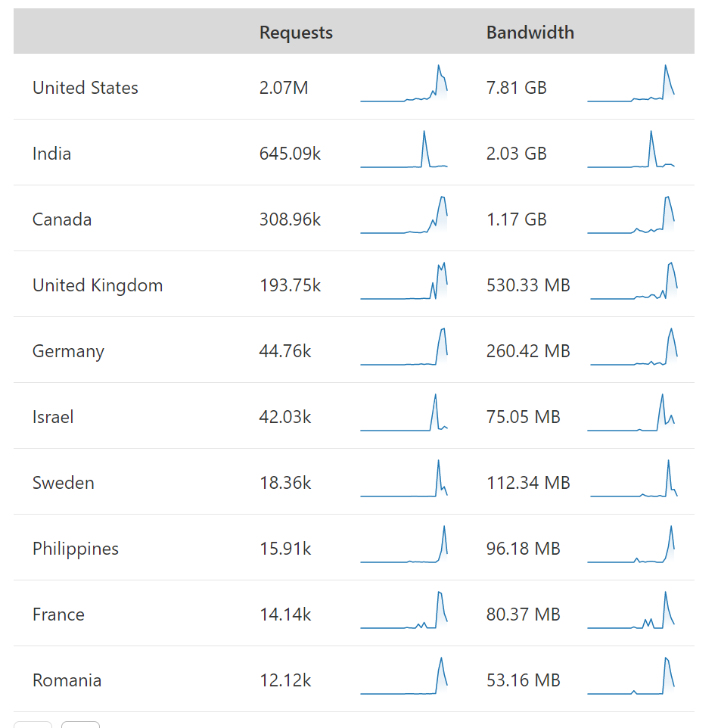Open Canada bandwidth sparkline chart
Image resolution: width=718 pixels, height=728 pixels.
coord(631,215)
